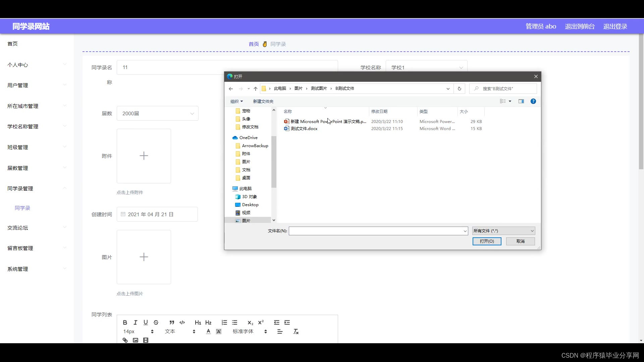
Task: Insert a blockquote using the quote icon
Action: click(x=172, y=322)
